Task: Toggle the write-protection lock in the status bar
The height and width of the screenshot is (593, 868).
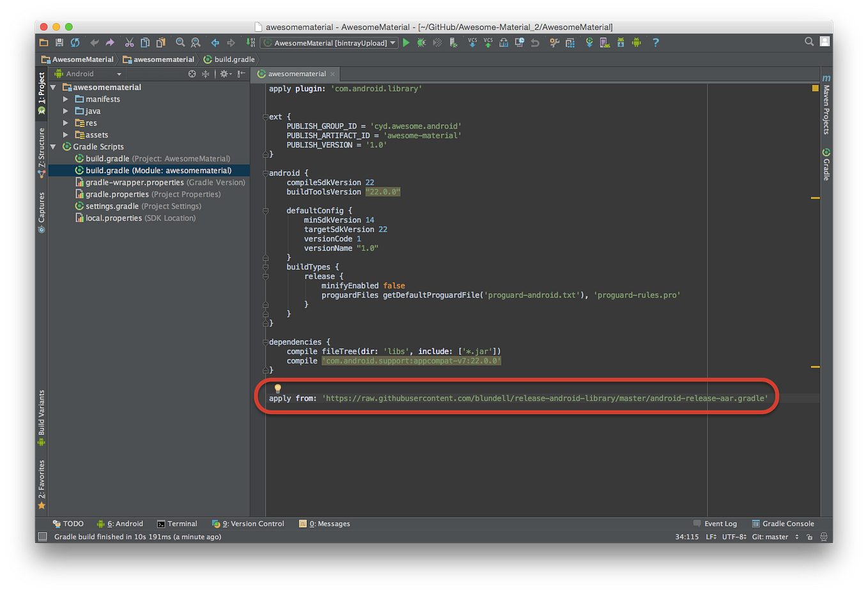Action: (809, 537)
